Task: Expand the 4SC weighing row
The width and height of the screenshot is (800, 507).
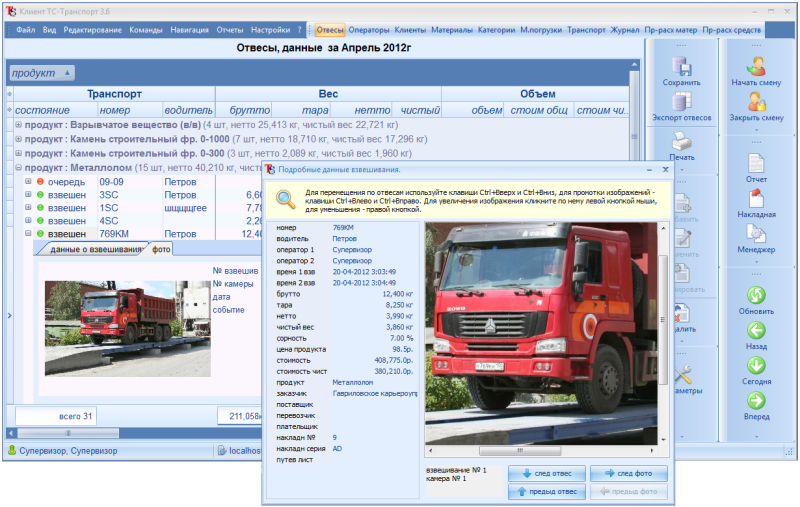Action: pos(29,220)
